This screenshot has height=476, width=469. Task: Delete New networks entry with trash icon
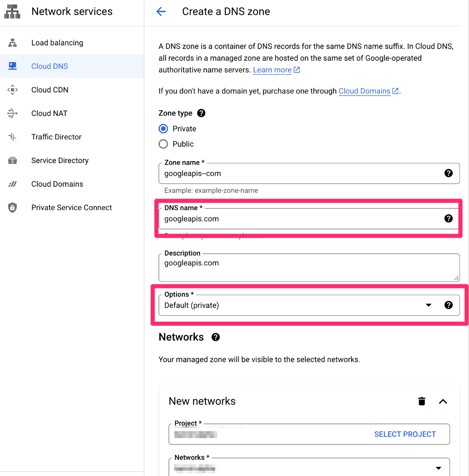422,401
